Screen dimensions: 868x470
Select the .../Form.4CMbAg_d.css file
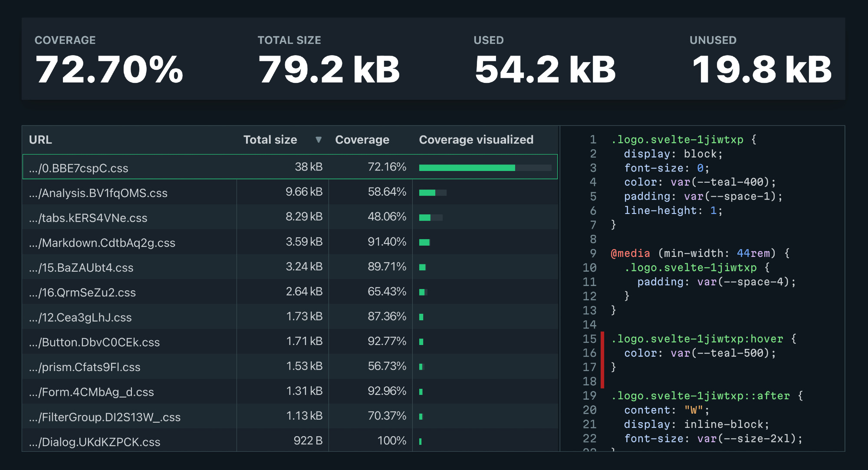point(91,392)
